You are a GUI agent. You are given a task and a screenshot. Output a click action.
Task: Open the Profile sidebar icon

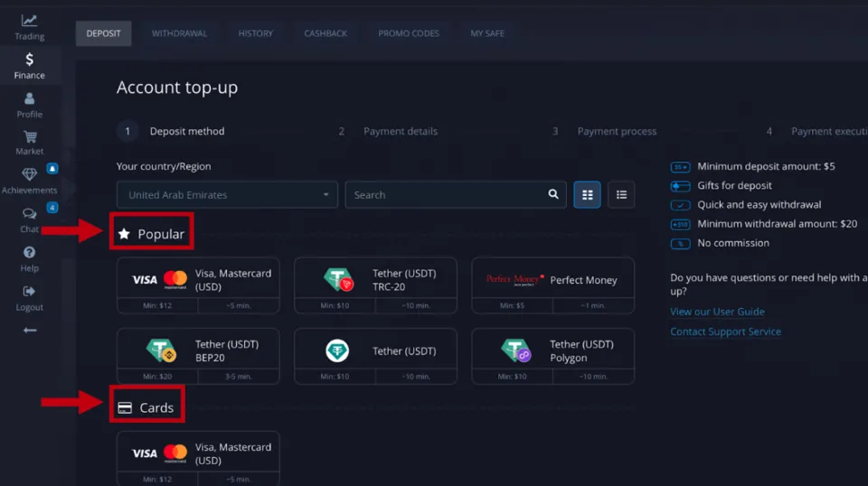(x=29, y=99)
